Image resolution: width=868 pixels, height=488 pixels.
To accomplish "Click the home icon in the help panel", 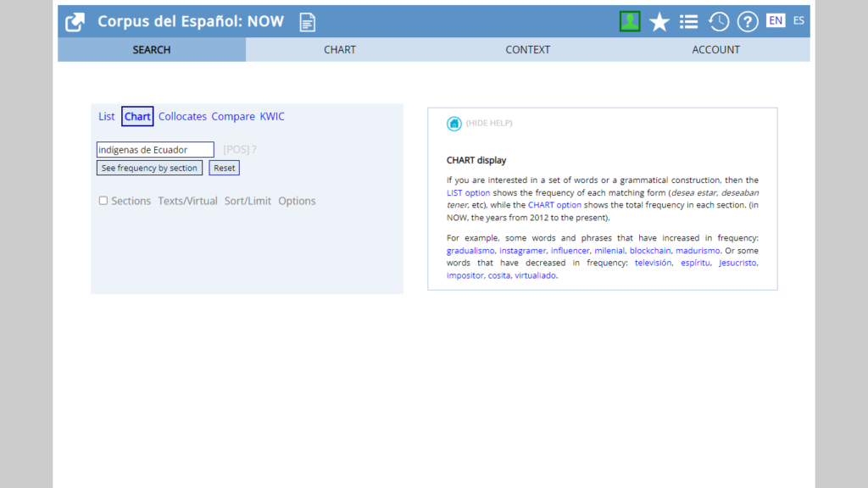I will coord(454,124).
